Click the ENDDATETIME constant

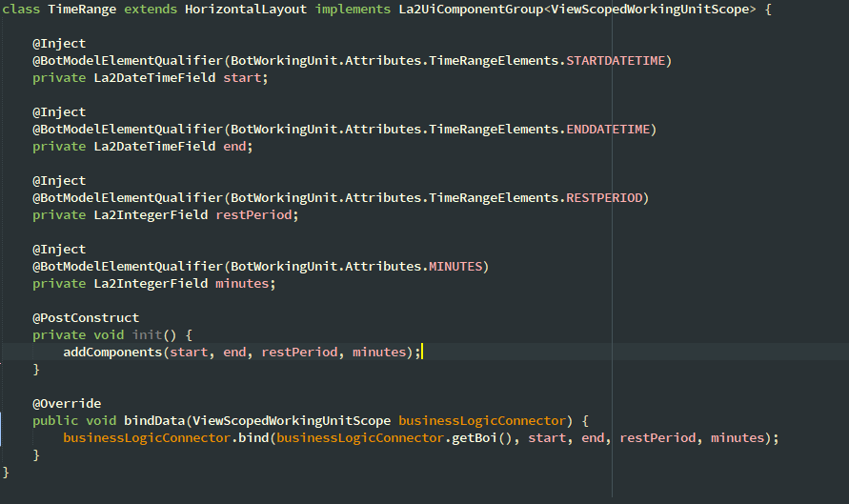coord(611,130)
